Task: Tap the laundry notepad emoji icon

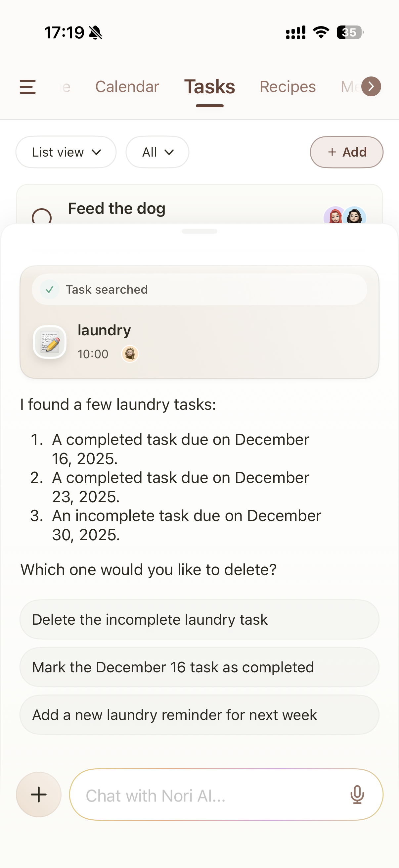Action: pos(50,342)
